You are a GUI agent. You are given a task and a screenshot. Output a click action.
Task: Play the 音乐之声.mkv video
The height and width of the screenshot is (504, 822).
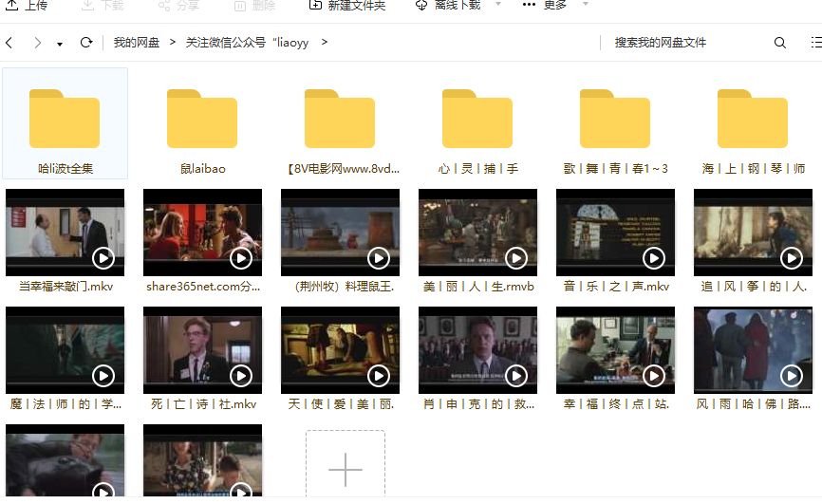(x=654, y=258)
